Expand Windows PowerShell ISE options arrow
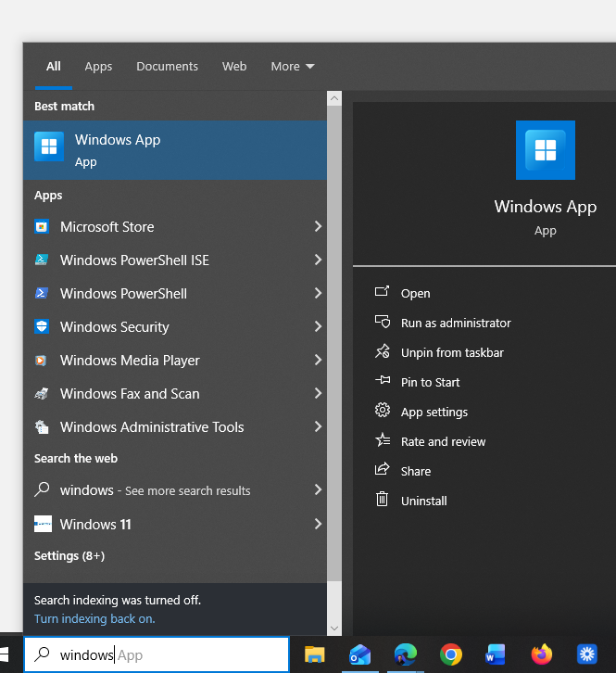Image resolution: width=616 pixels, height=673 pixels. (x=317, y=260)
